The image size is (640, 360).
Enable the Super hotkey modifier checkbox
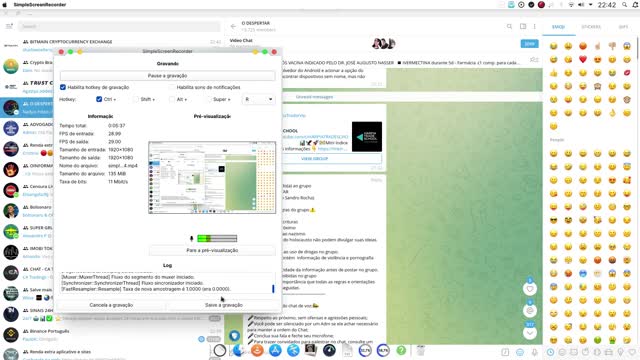click(208, 99)
